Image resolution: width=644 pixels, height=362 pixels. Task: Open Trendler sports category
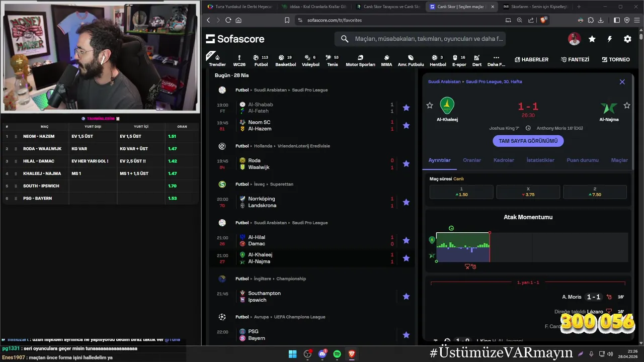[217, 60]
